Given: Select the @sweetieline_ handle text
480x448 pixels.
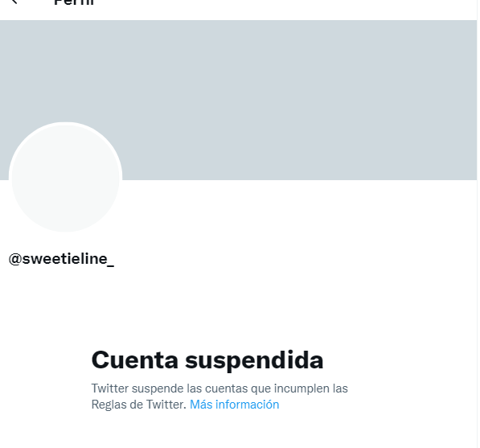Looking at the screenshot, I should click(61, 259).
